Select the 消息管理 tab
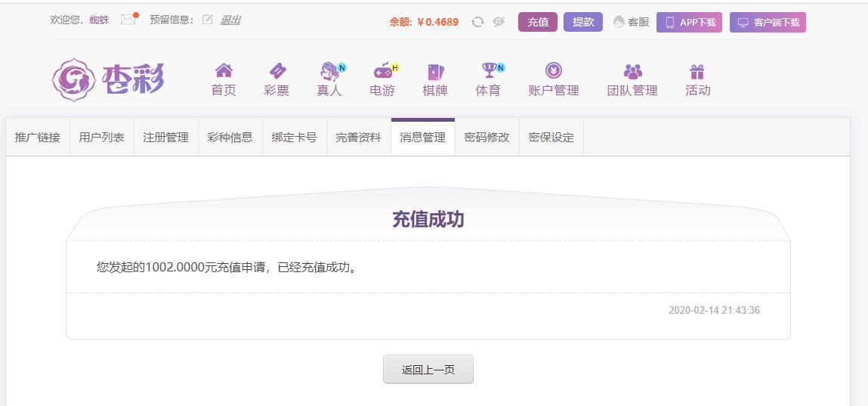Viewport: 868px width, 406px height. (x=423, y=138)
